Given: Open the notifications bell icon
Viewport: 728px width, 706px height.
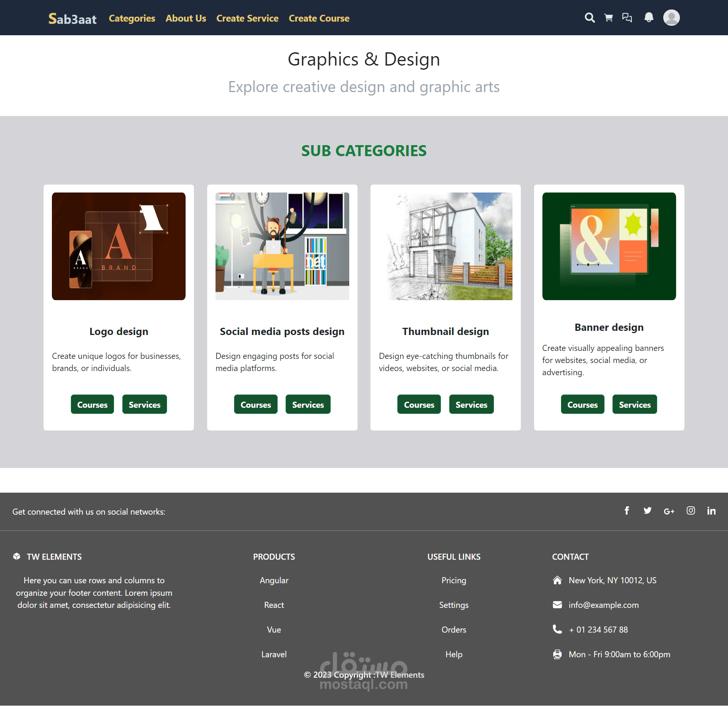Looking at the screenshot, I should 649,18.
